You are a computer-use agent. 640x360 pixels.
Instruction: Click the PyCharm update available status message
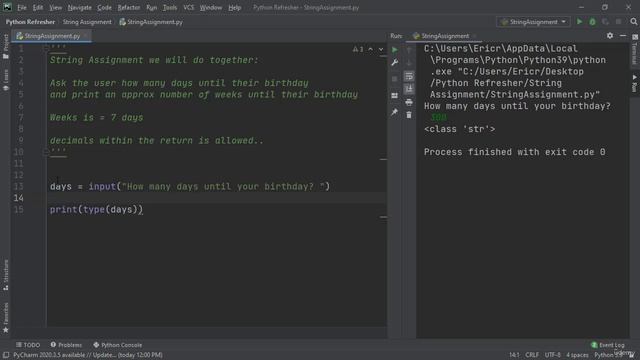pos(88,355)
